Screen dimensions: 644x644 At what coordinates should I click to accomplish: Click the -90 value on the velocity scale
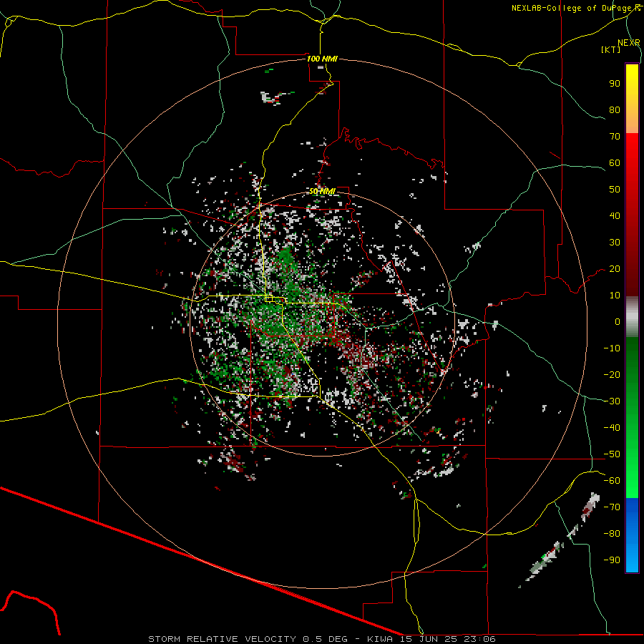click(612, 560)
